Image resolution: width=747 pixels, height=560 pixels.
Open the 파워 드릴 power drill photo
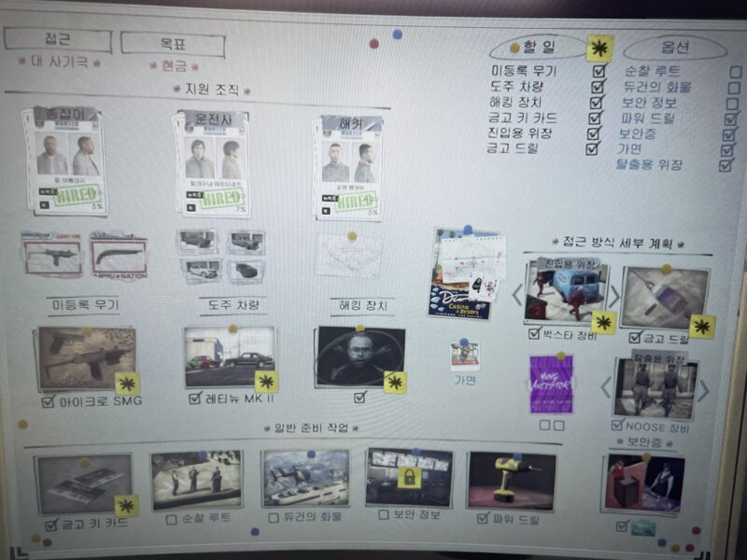[x=512, y=481]
